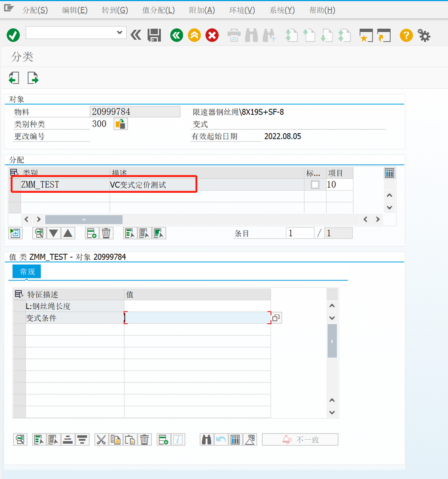Click the 条目 entry number field
The width and height of the screenshot is (448, 479).
[x=300, y=233]
